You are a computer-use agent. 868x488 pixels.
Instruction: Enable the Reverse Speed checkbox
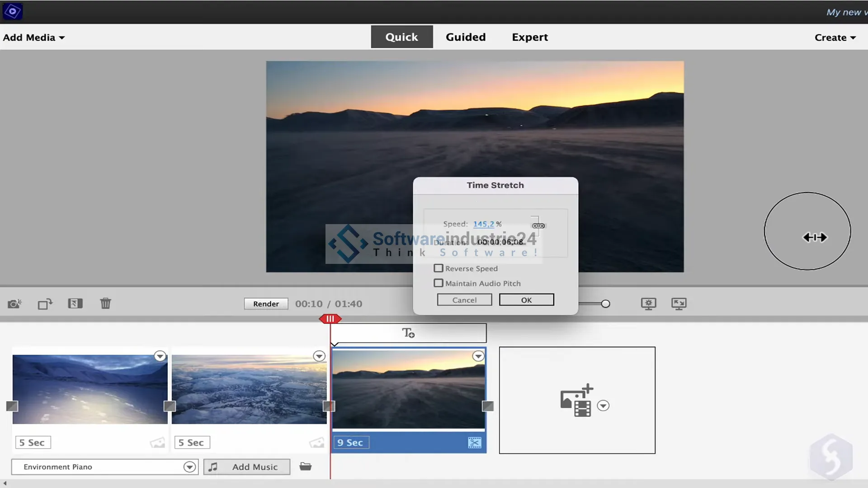pos(438,268)
